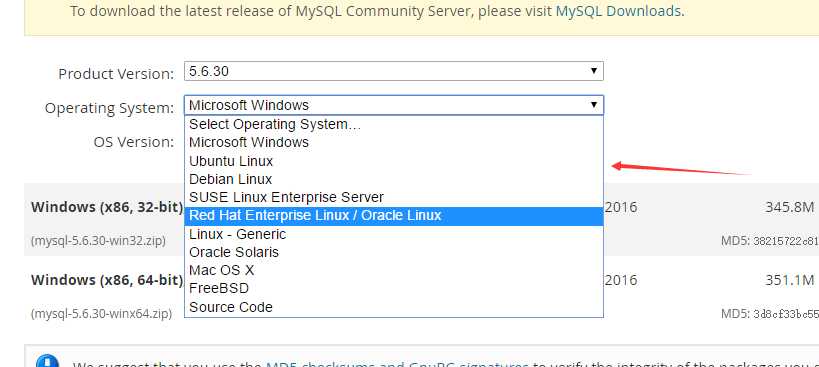Select SUSE Linux Enterprise Server option
This screenshot has width=819, height=367.
(394, 197)
